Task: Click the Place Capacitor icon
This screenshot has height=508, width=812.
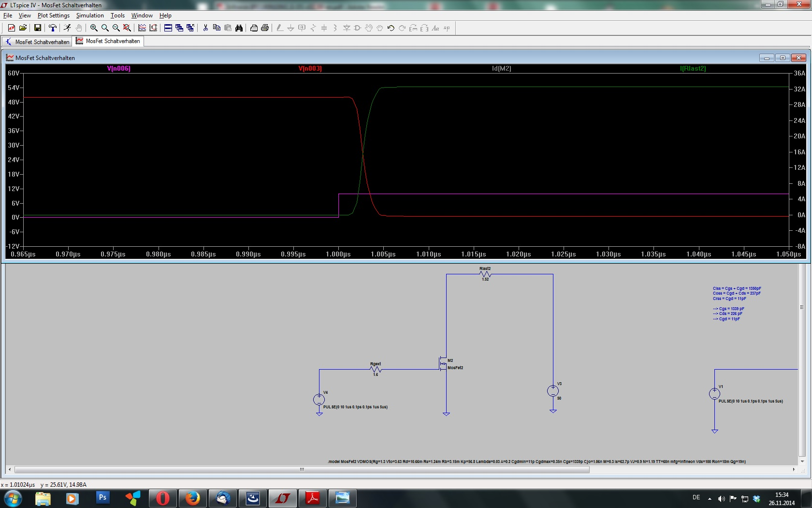Action: coord(324,28)
